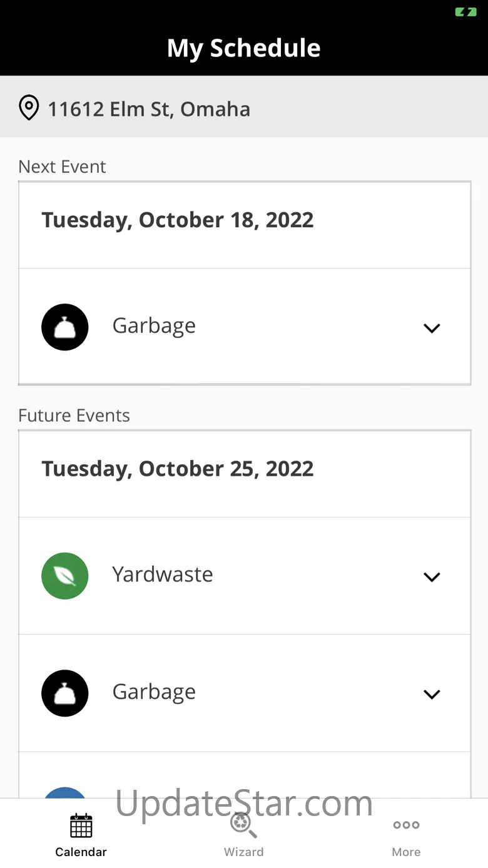The height and width of the screenshot is (868, 488).
Task: Tap the October 18 Garbage bag icon
Action: pos(65,327)
